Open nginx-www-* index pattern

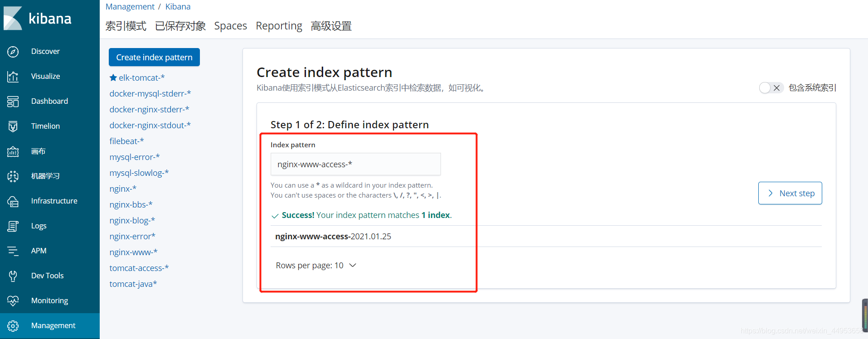tap(133, 252)
